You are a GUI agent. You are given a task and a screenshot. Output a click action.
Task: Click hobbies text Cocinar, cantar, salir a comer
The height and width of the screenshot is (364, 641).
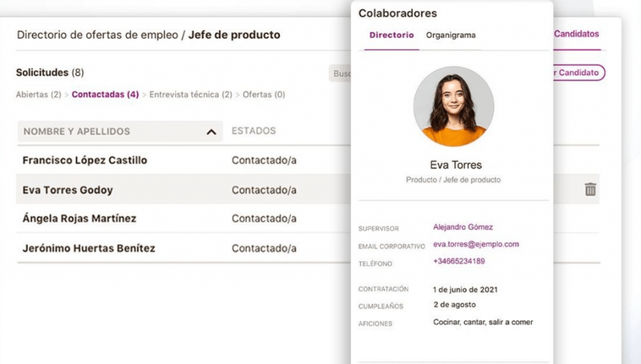coord(483,322)
